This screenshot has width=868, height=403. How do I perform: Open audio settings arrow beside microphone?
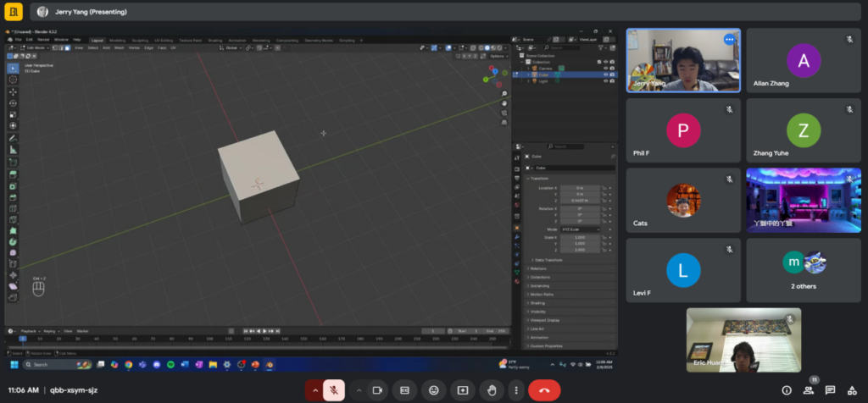click(315, 390)
